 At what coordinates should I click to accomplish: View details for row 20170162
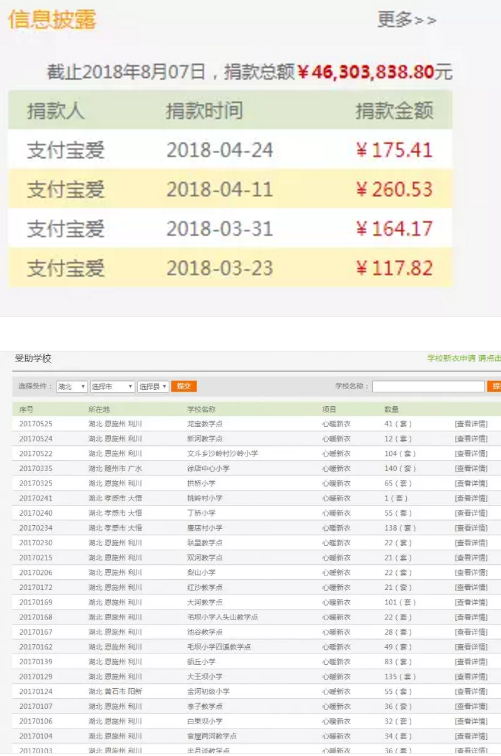point(471,647)
